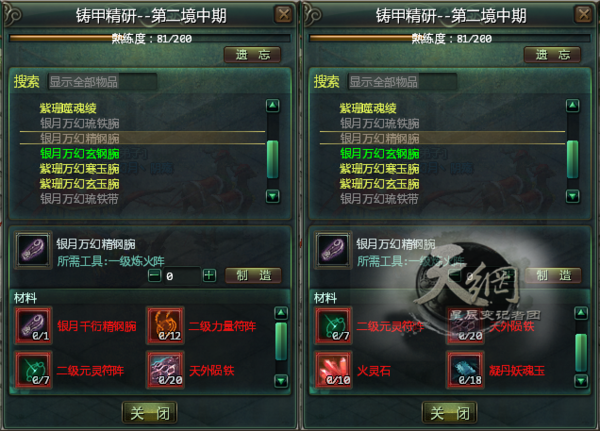The width and height of the screenshot is (600, 431).
Task: Click 银月万幻精钢腕 product icon in left panel
Action: point(33,250)
